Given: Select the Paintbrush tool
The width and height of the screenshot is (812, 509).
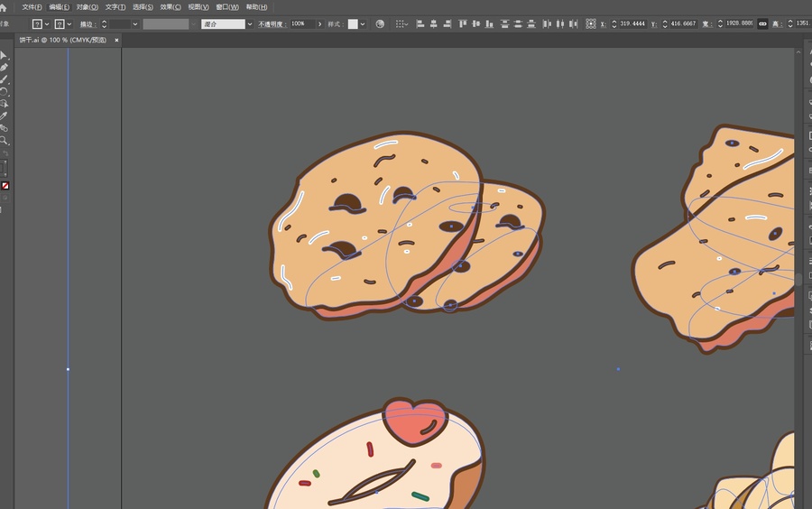Looking at the screenshot, I should pyautogui.click(x=4, y=79).
